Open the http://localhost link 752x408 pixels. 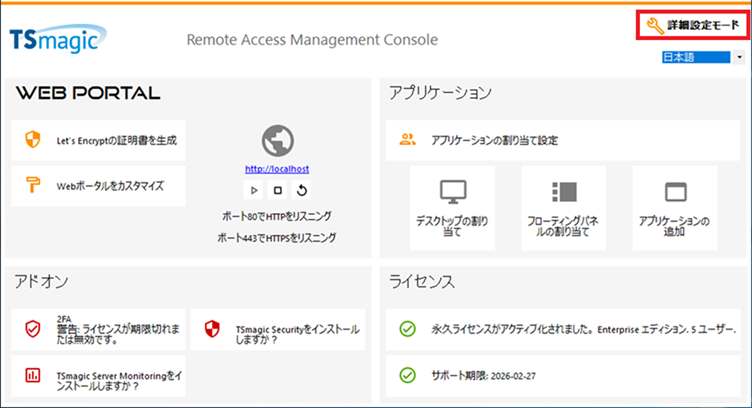point(277,170)
